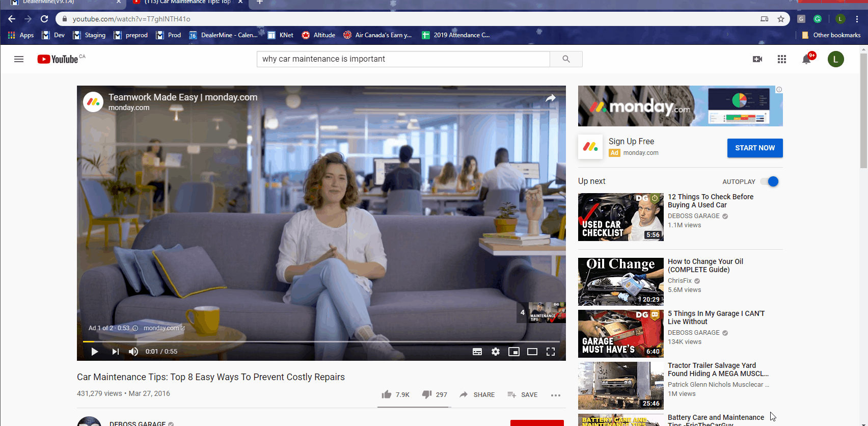Dislike the video with thumbs down
Screen dimensions: 868x426
pos(427,394)
